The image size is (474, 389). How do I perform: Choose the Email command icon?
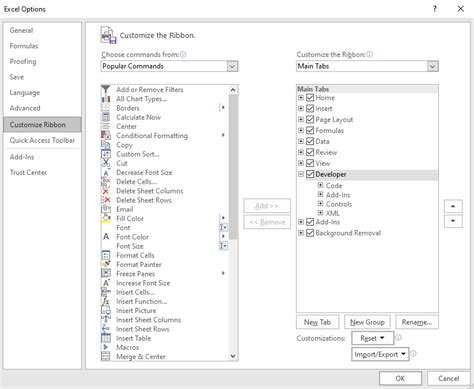(106, 209)
